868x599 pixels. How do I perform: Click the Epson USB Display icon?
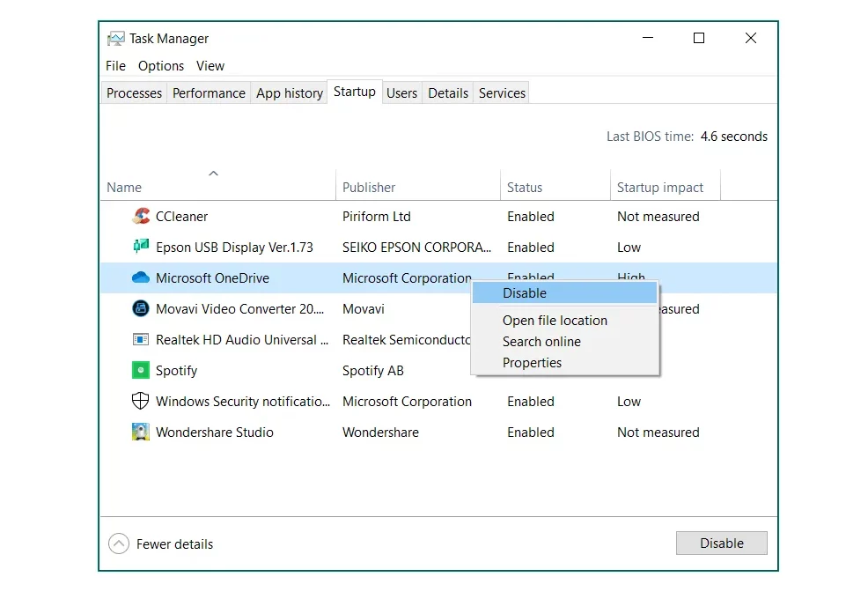point(141,247)
